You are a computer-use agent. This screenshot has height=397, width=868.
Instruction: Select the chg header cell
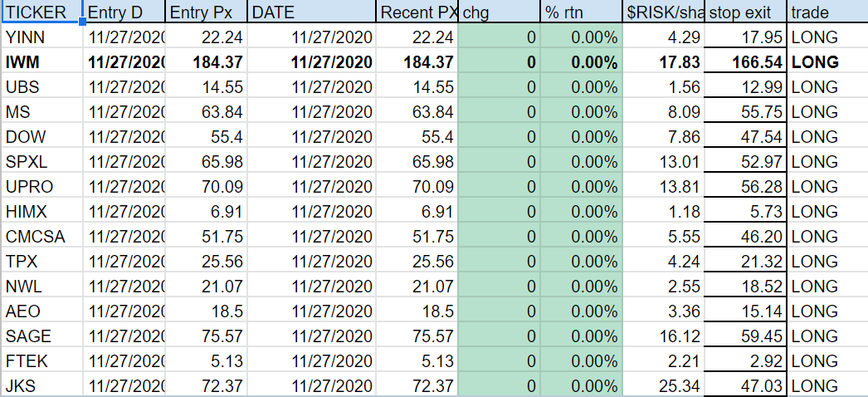[500, 12]
